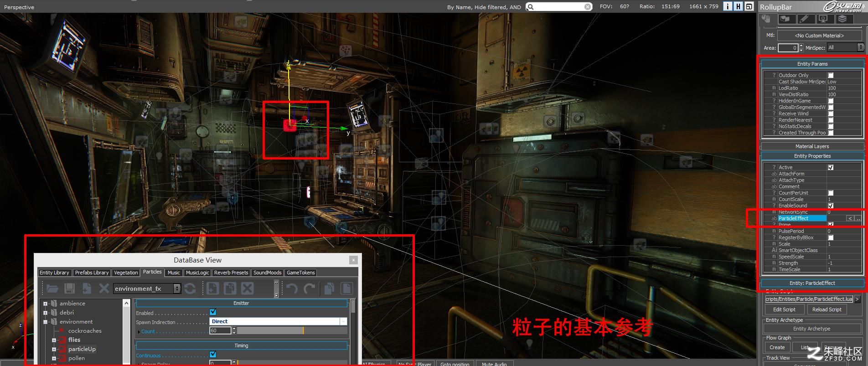
Task: Click the remove library X icon
Action: pyautogui.click(x=104, y=288)
